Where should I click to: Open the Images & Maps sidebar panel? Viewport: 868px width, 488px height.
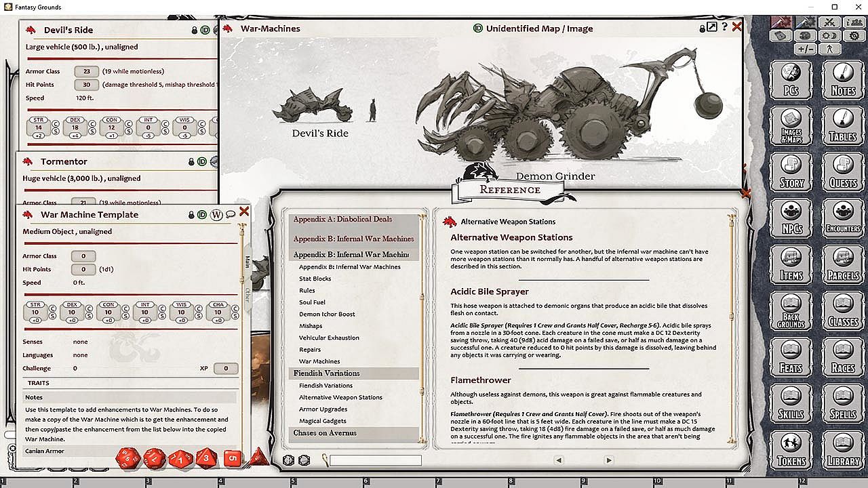pos(791,126)
